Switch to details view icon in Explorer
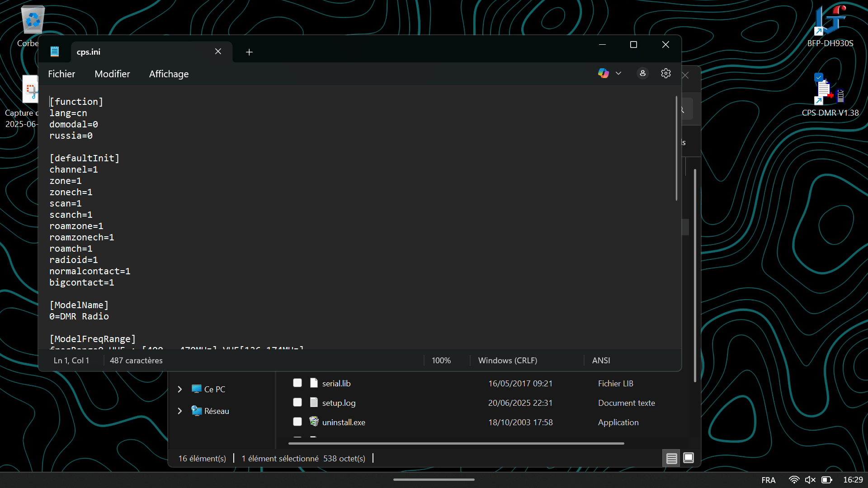 pyautogui.click(x=671, y=458)
